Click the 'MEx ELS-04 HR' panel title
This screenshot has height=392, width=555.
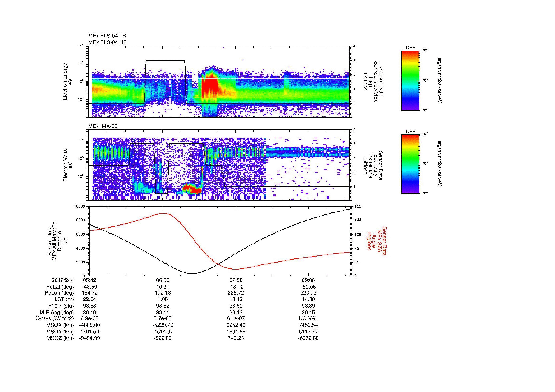click(x=107, y=42)
